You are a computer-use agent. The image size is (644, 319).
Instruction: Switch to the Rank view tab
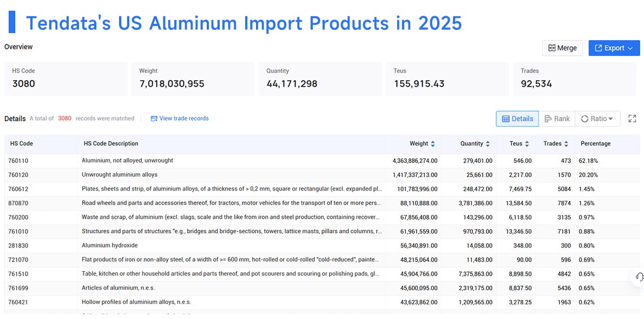[557, 119]
